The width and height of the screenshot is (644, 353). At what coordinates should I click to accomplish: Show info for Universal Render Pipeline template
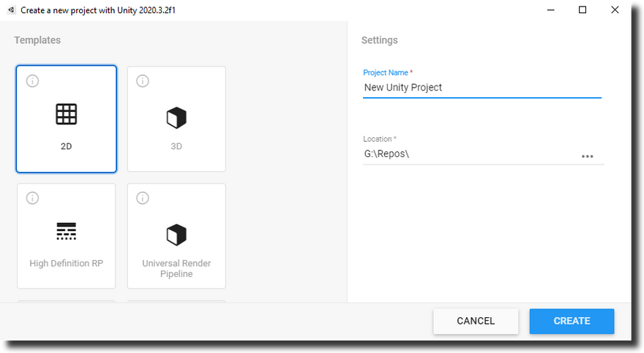click(x=143, y=198)
